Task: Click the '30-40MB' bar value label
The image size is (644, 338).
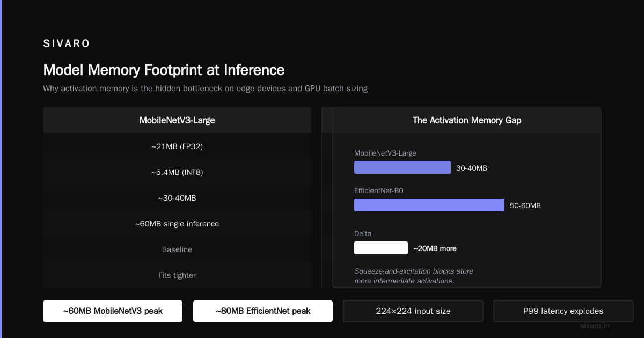Action: [472, 168]
